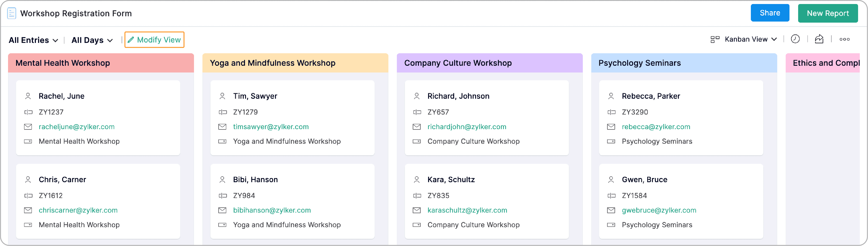868x246 pixels.
Task: Click the name Kara, Schultz
Action: point(451,180)
